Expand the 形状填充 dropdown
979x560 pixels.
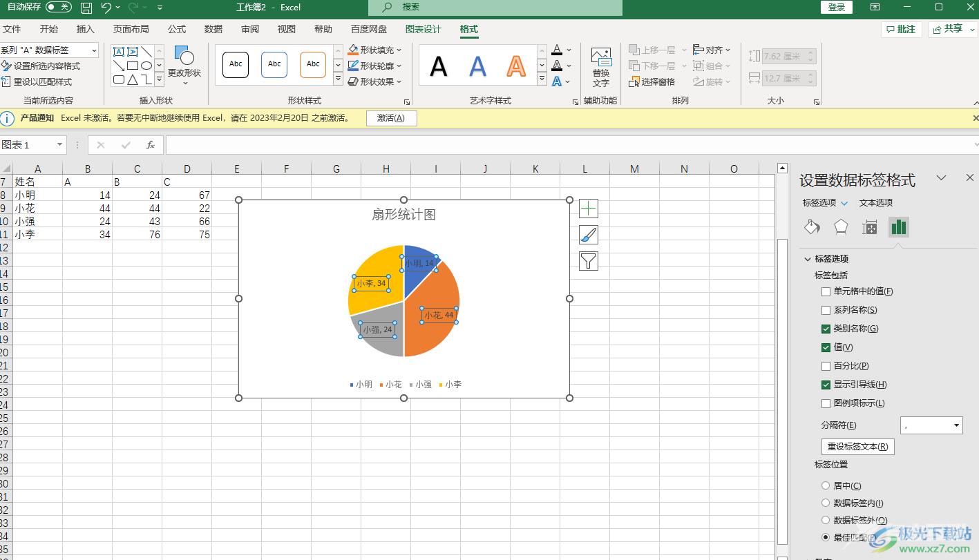399,50
